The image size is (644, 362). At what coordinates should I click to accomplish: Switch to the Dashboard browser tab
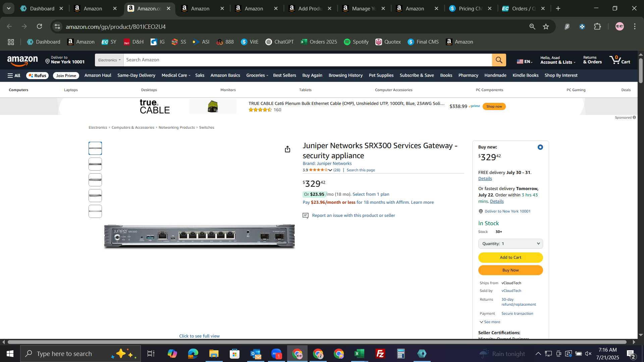(x=42, y=8)
